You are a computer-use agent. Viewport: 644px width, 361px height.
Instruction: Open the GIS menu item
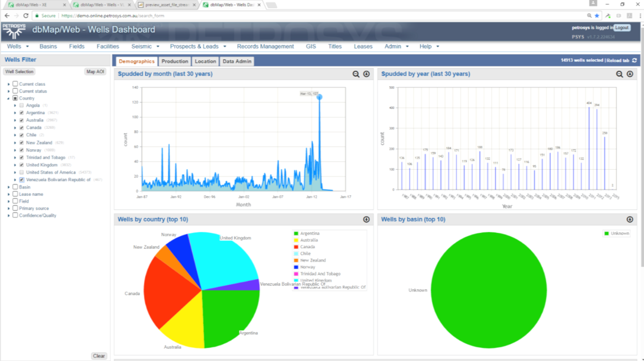(x=311, y=46)
